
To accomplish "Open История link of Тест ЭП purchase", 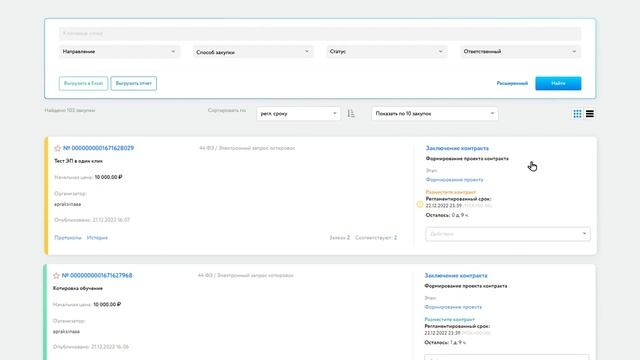I will [97, 238].
